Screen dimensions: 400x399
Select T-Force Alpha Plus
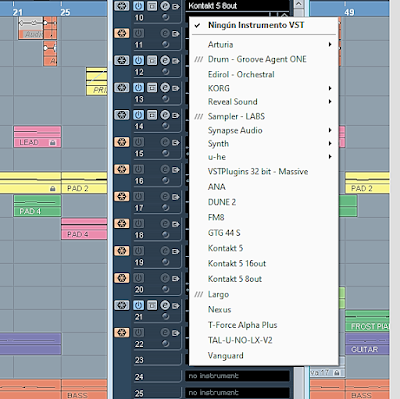pos(242,325)
